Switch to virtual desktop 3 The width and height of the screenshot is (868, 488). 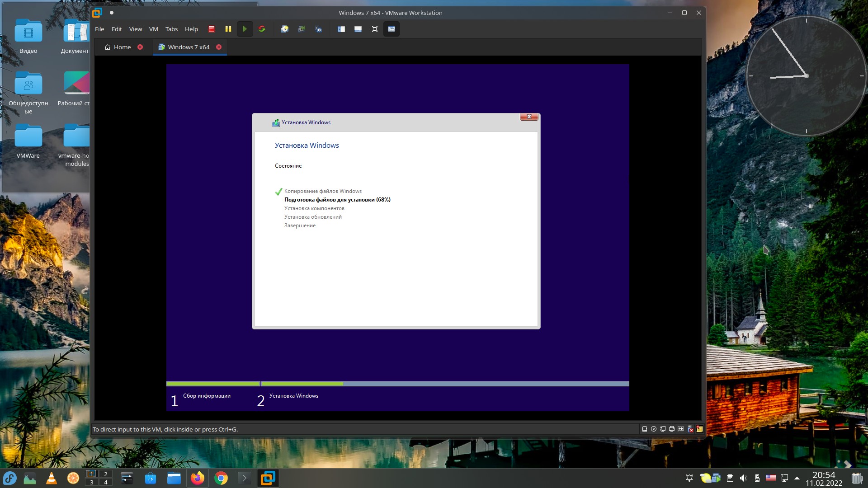coord(92,482)
